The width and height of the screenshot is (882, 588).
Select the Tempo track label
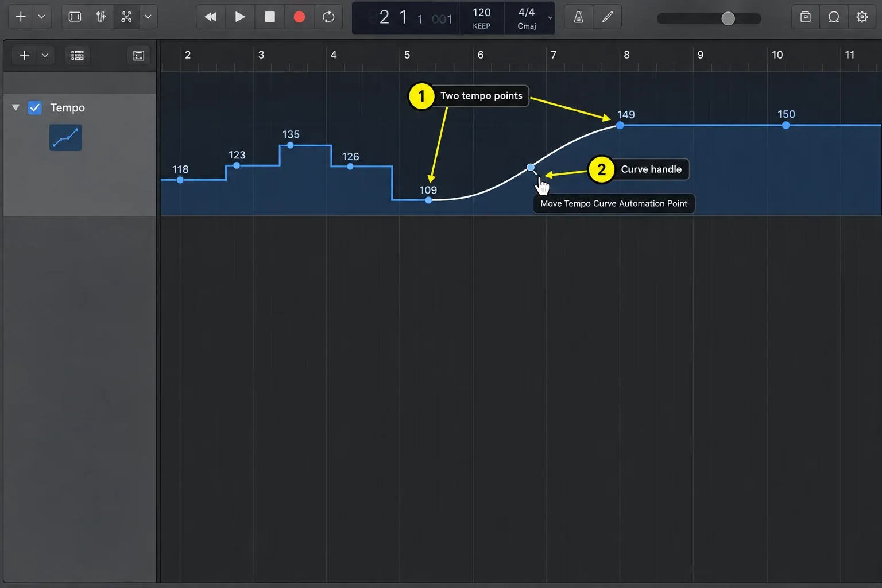pyautogui.click(x=67, y=107)
